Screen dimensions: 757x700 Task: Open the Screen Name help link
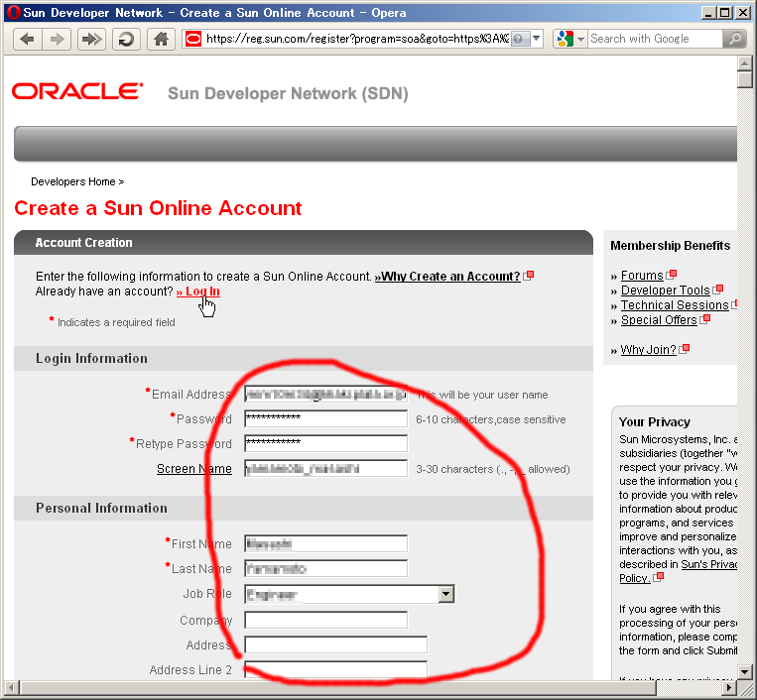[194, 469]
